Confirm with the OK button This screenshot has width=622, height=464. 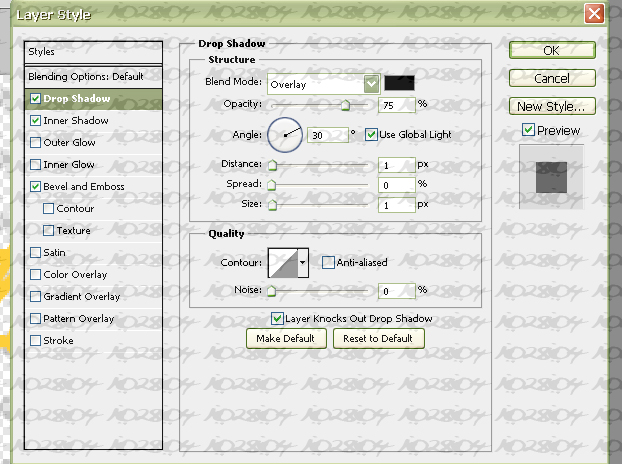click(x=552, y=50)
